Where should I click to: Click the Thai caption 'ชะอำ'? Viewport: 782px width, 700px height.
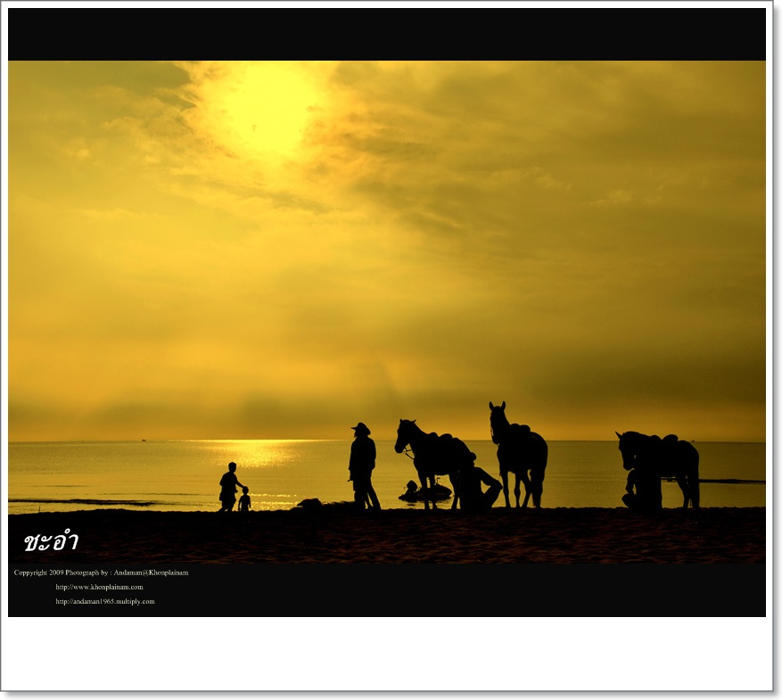(52, 541)
